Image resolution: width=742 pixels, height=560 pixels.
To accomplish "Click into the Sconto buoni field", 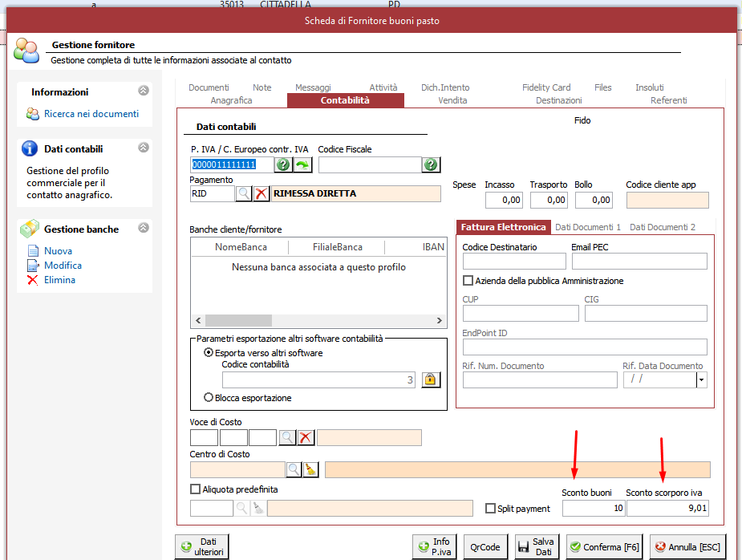I will click(594, 508).
